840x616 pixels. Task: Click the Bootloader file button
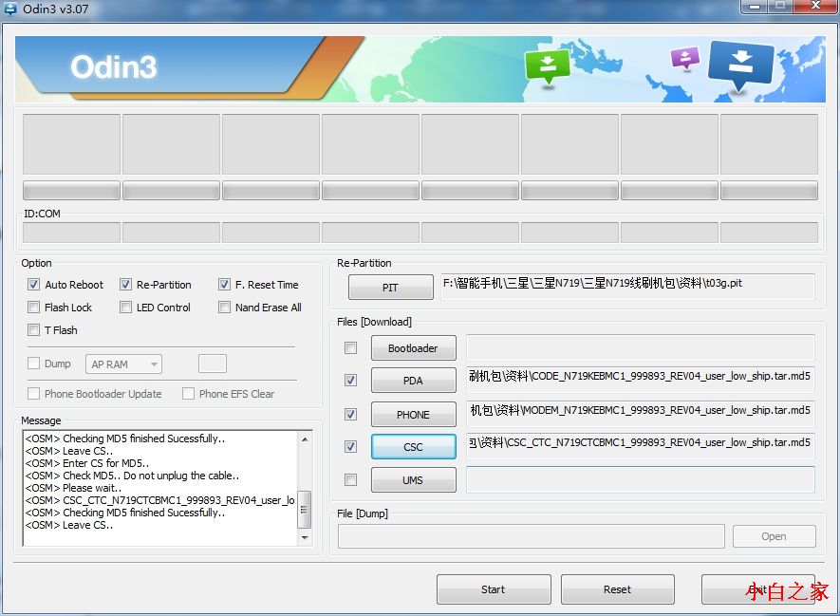[x=413, y=348]
